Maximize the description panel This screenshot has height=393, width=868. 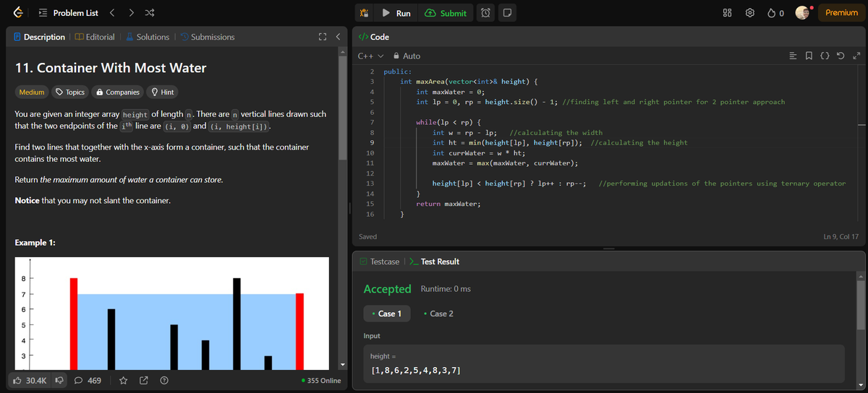click(x=322, y=37)
